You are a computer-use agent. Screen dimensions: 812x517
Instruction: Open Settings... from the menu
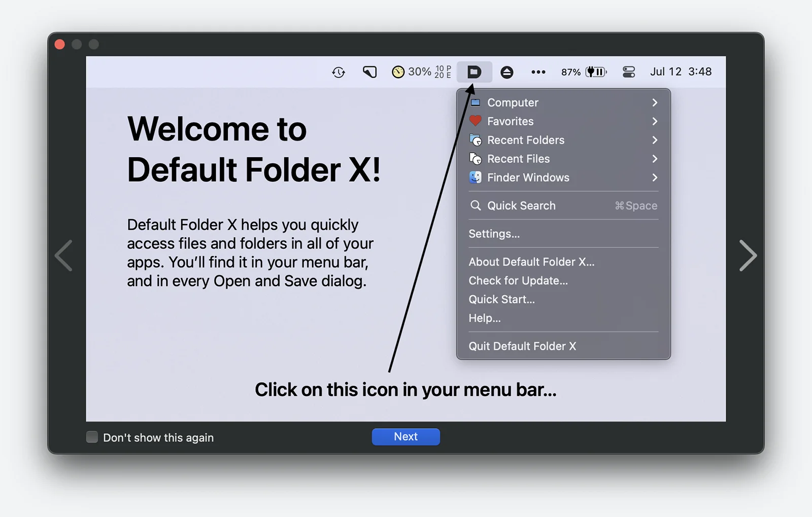pos(563,234)
